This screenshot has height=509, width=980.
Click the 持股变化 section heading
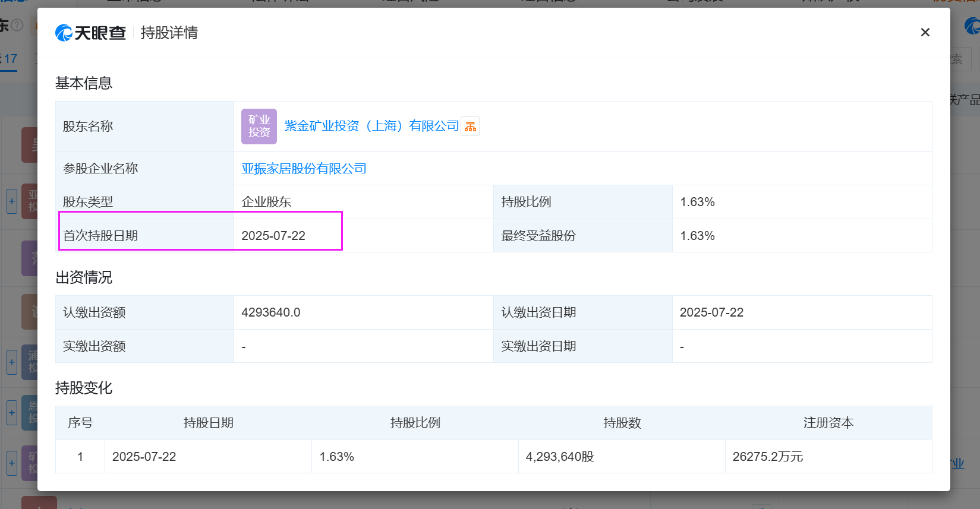point(84,388)
